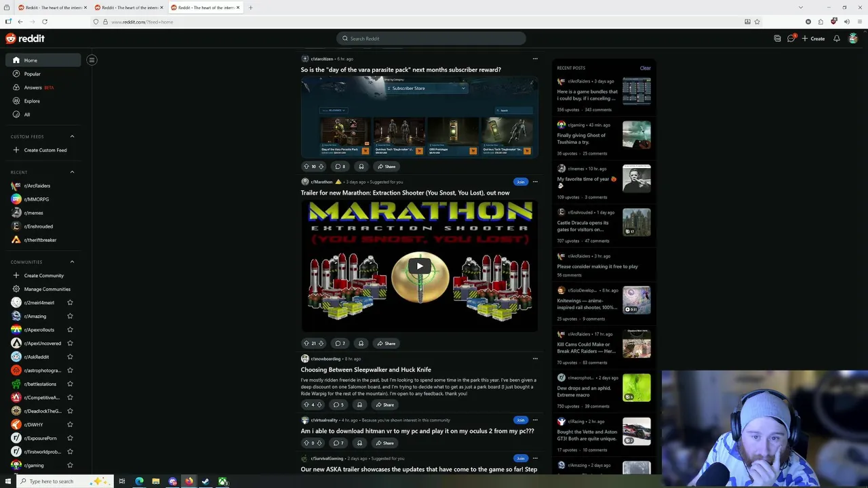Open the Reddit advertise icon in the header
868x488 pixels.
click(777, 39)
